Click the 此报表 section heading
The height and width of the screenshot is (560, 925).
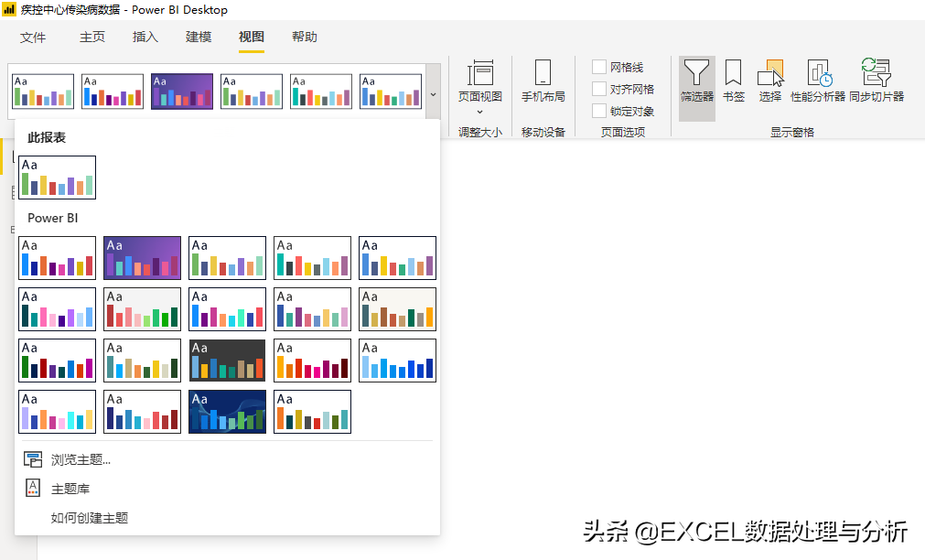(x=47, y=137)
